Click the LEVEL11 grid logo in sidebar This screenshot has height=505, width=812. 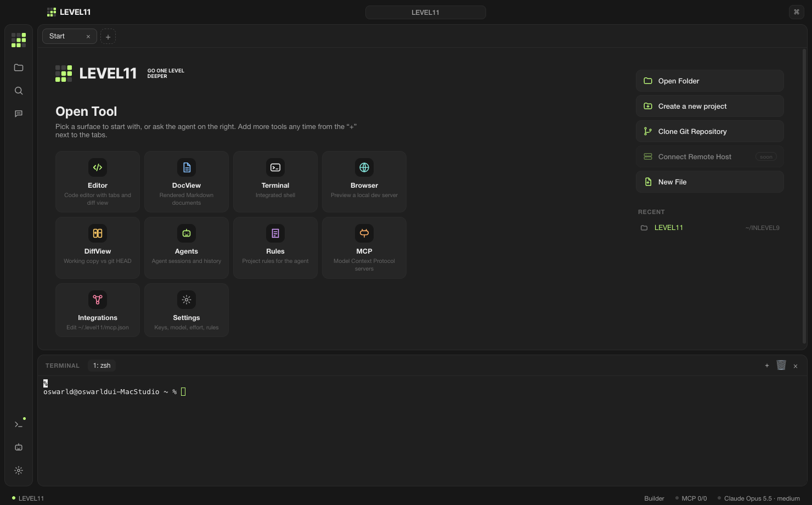coord(19,40)
